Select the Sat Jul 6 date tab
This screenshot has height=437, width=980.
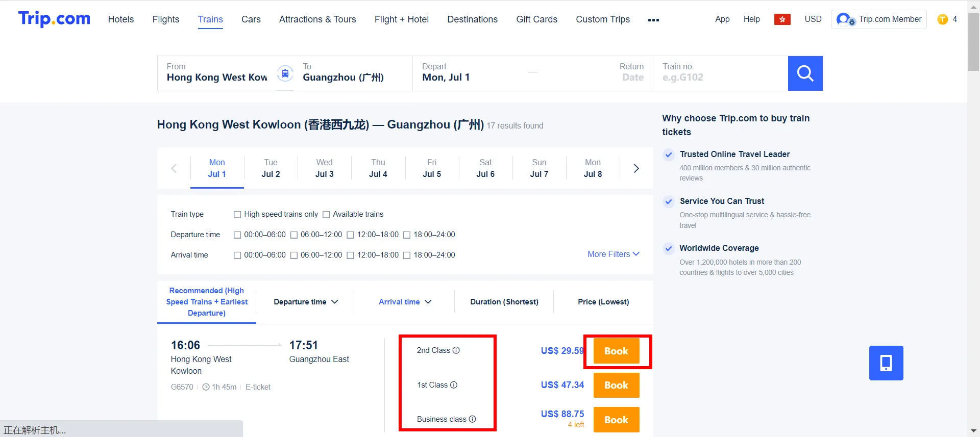pos(485,168)
